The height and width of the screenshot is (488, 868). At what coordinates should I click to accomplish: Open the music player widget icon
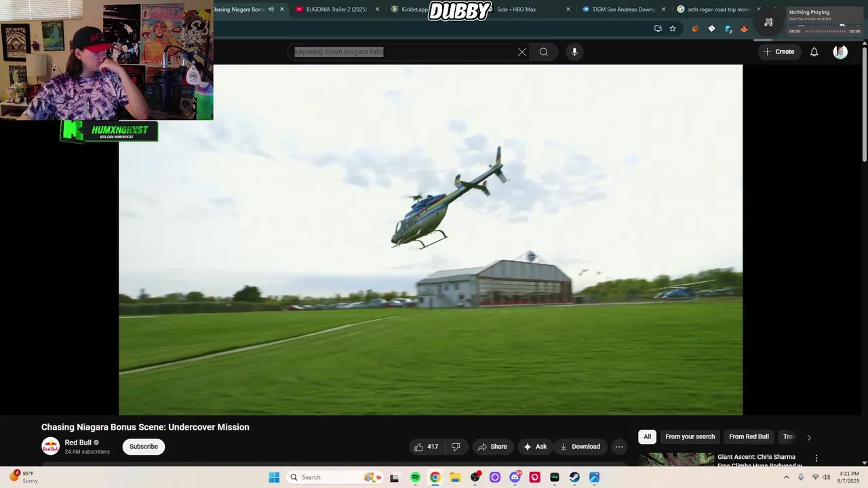pyautogui.click(x=768, y=22)
